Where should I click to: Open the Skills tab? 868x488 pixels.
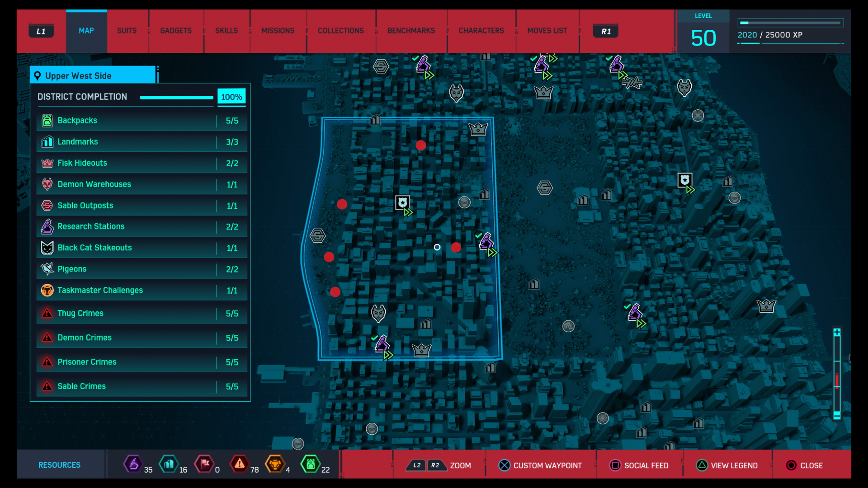pyautogui.click(x=226, y=31)
